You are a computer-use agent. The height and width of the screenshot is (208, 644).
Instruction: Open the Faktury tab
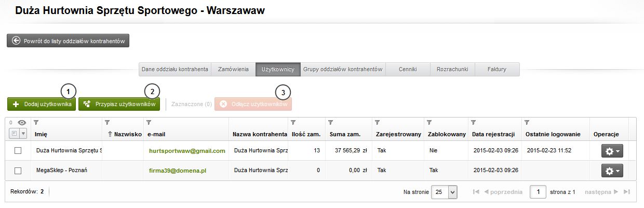(497, 69)
